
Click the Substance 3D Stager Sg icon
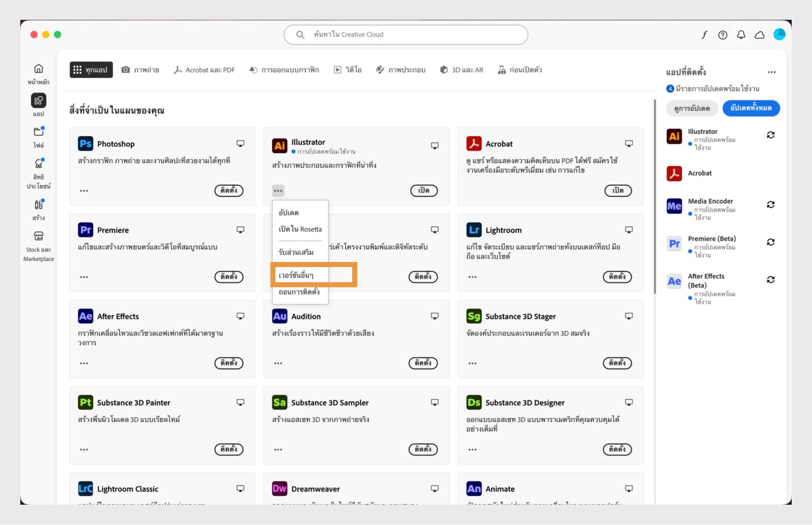click(x=474, y=316)
